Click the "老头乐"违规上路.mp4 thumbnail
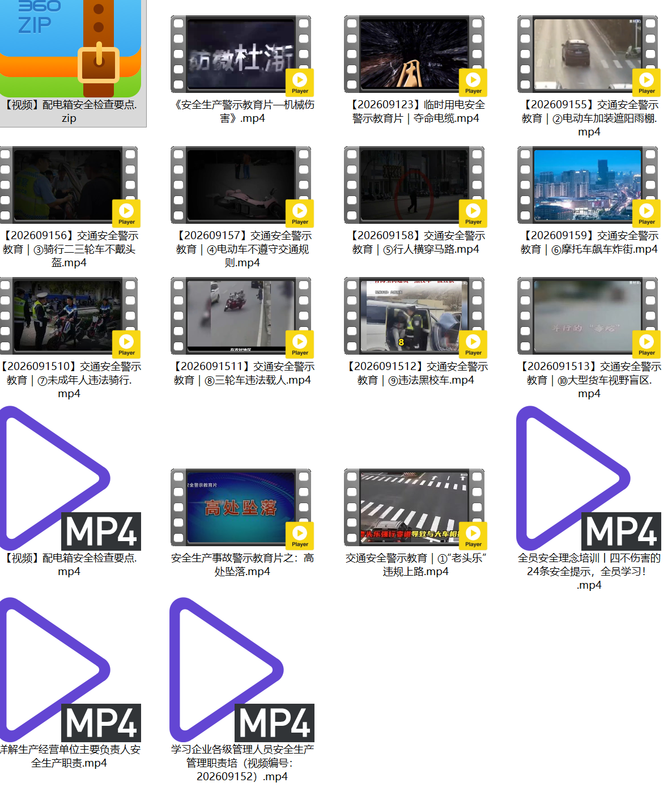 click(x=414, y=508)
